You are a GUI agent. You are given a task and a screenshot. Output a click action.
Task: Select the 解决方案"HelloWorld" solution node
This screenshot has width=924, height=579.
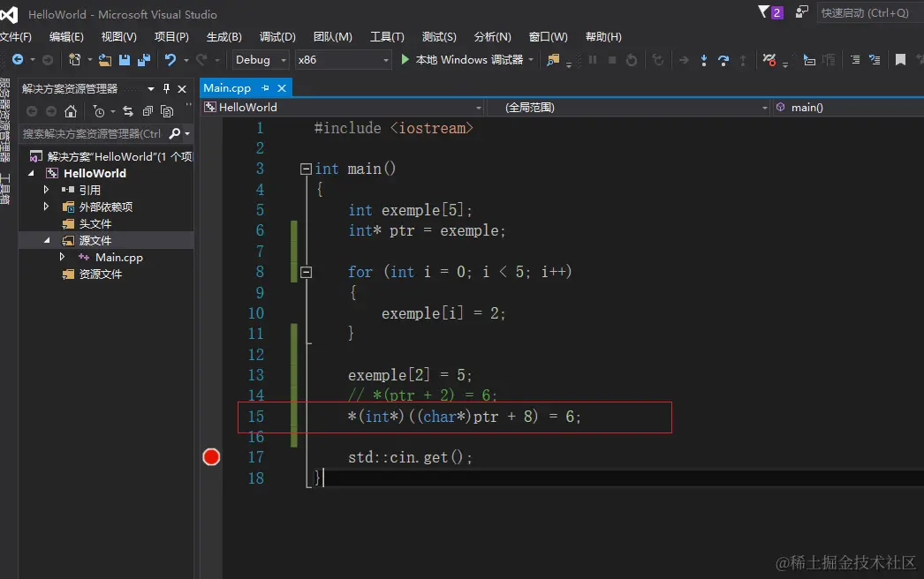(x=119, y=157)
